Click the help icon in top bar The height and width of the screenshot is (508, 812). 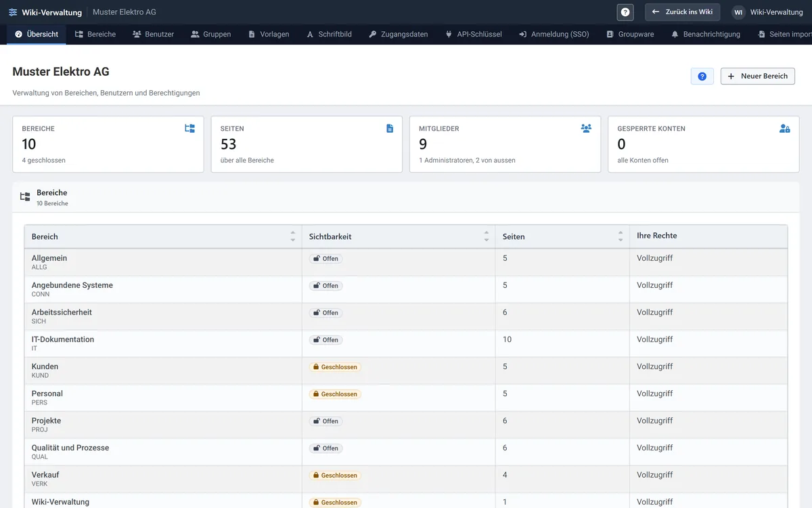click(625, 12)
